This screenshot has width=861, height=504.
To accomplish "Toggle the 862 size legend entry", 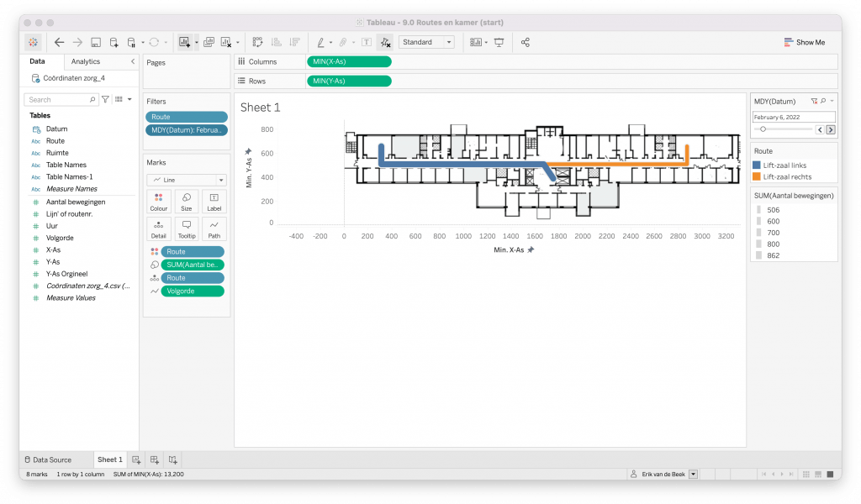I will 773,255.
